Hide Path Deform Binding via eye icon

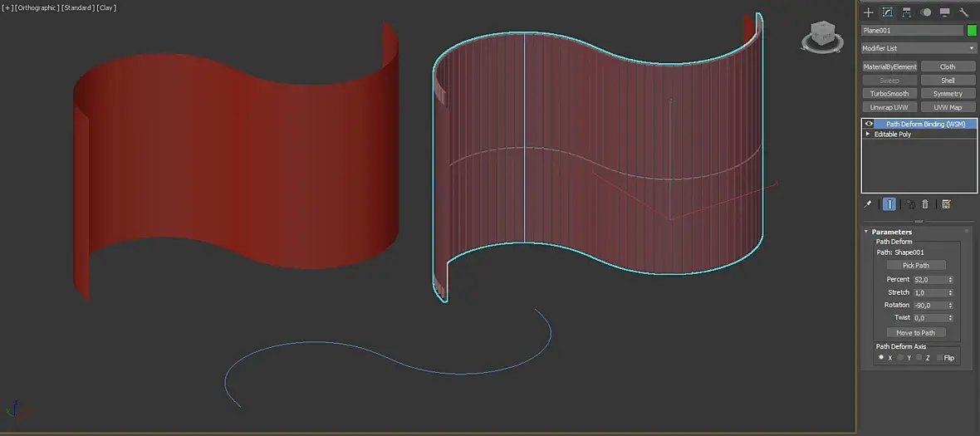click(x=869, y=124)
